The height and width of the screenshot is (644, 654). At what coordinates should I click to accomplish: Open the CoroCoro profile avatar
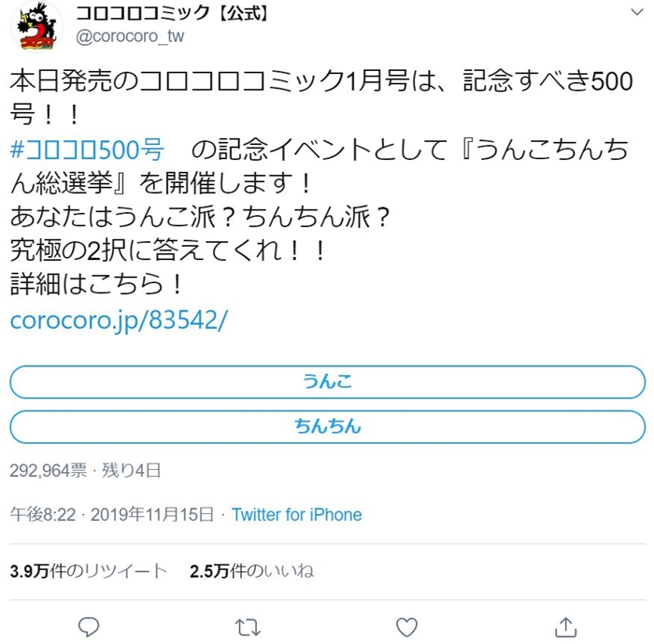coord(36,27)
